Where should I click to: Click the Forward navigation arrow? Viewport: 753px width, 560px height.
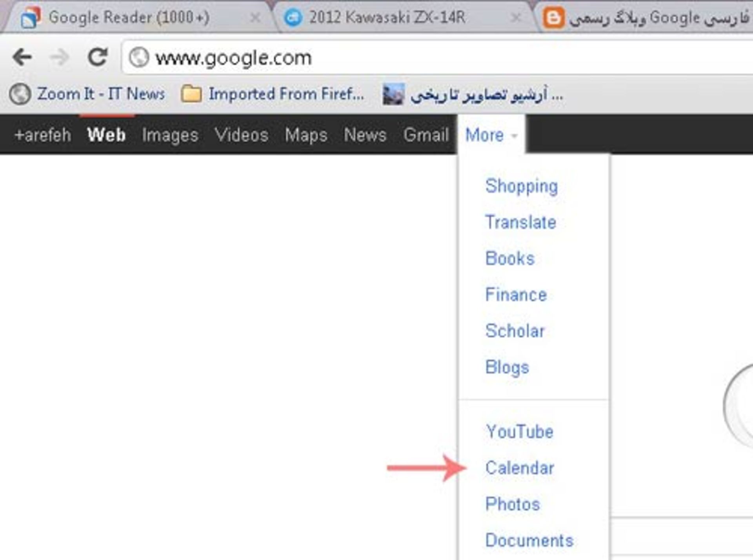coord(59,57)
